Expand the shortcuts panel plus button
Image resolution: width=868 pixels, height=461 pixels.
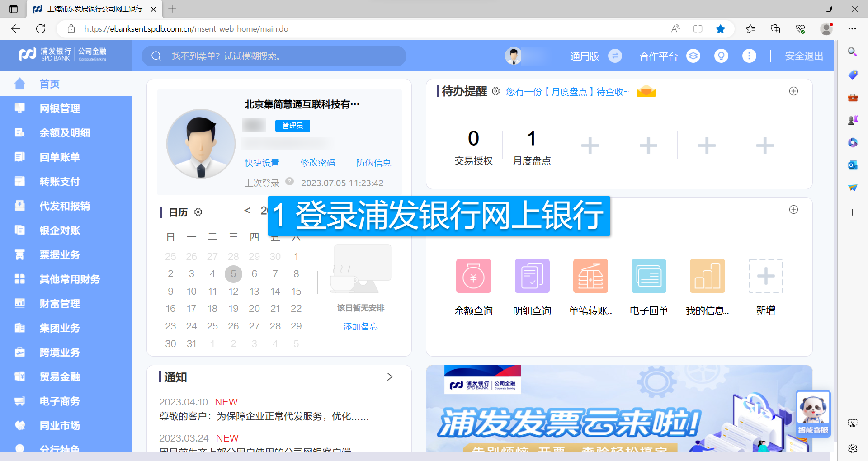point(793,210)
